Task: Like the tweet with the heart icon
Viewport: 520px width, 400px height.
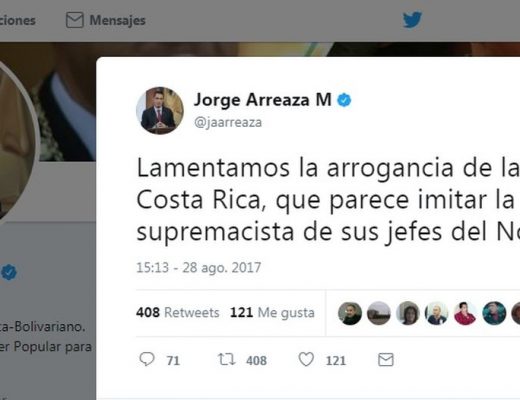Action: [x=306, y=360]
